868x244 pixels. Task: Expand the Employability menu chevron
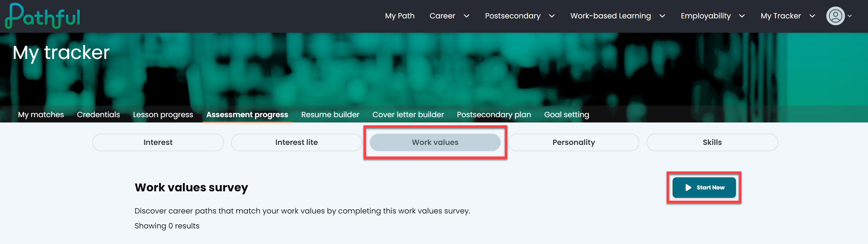coord(742,16)
